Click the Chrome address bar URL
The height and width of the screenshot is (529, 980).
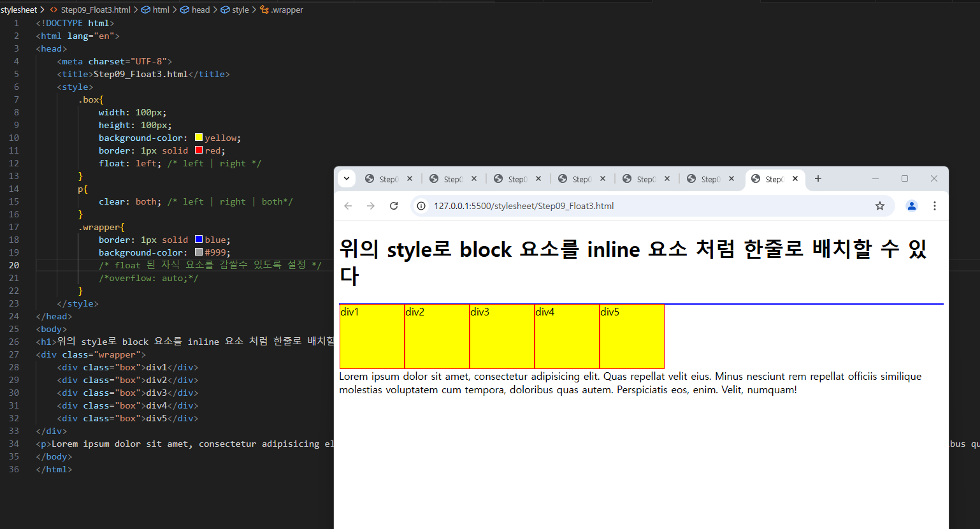(x=524, y=206)
